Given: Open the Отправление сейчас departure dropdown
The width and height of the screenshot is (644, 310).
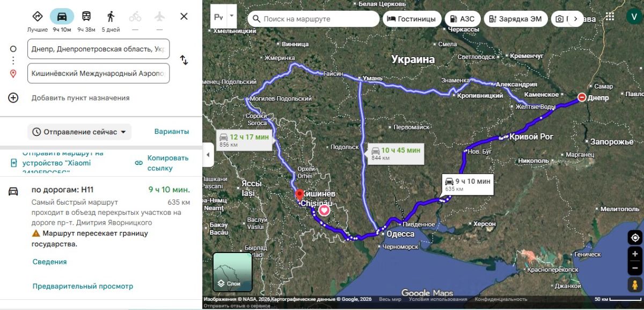Looking at the screenshot, I should pos(78,132).
